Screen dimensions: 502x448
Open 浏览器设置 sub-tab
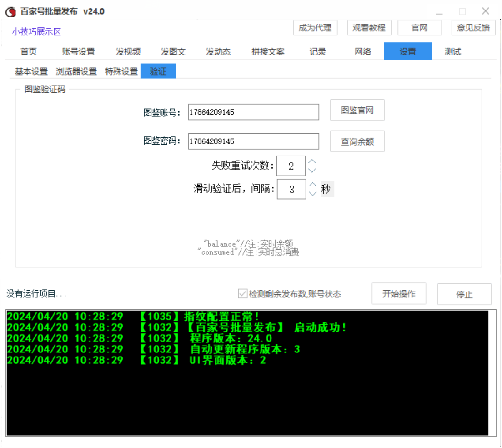76,71
